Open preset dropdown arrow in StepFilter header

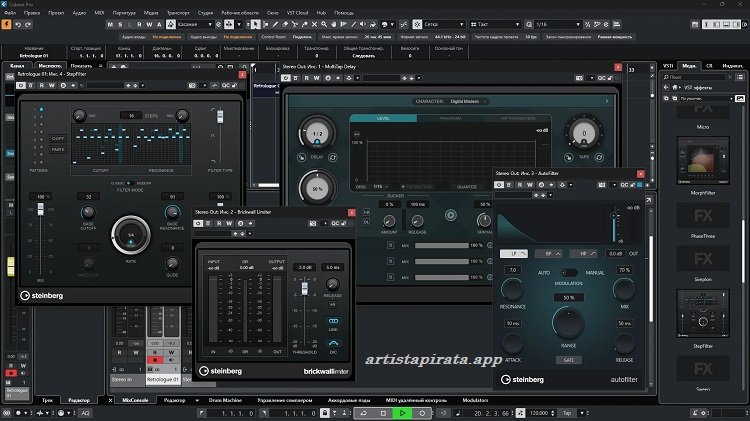(143, 85)
